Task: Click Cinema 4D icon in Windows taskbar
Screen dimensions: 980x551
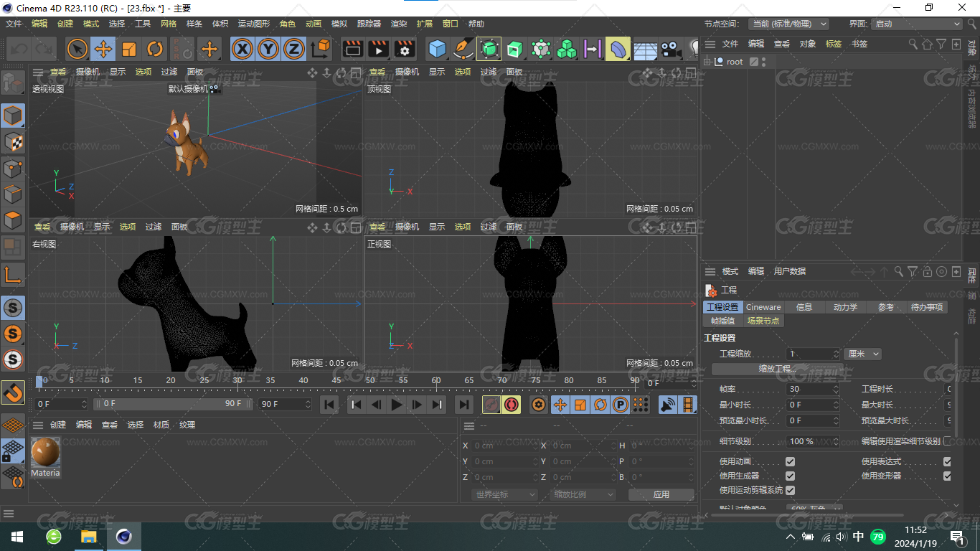Action: (x=123, y=537)
